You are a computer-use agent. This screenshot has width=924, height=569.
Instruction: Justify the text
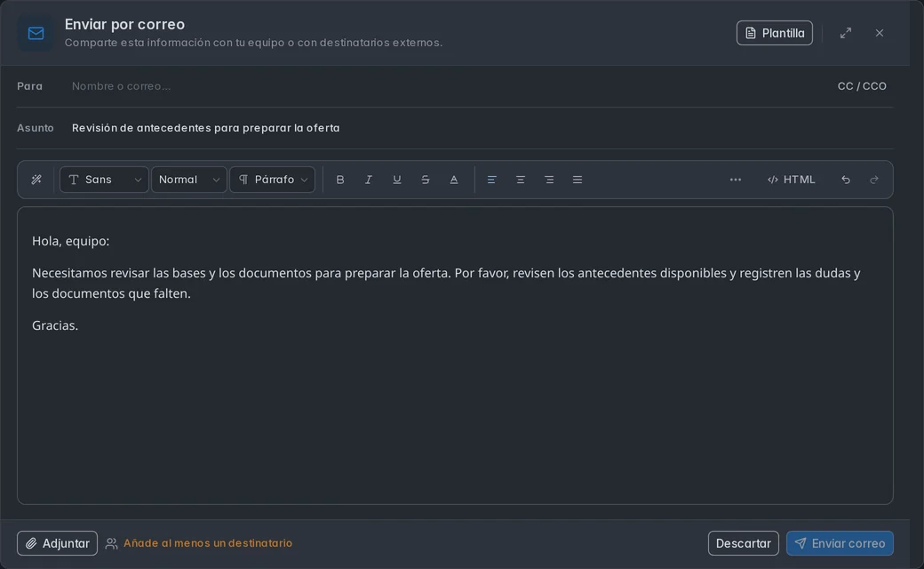pyautogui.click(x=577, y=180)
